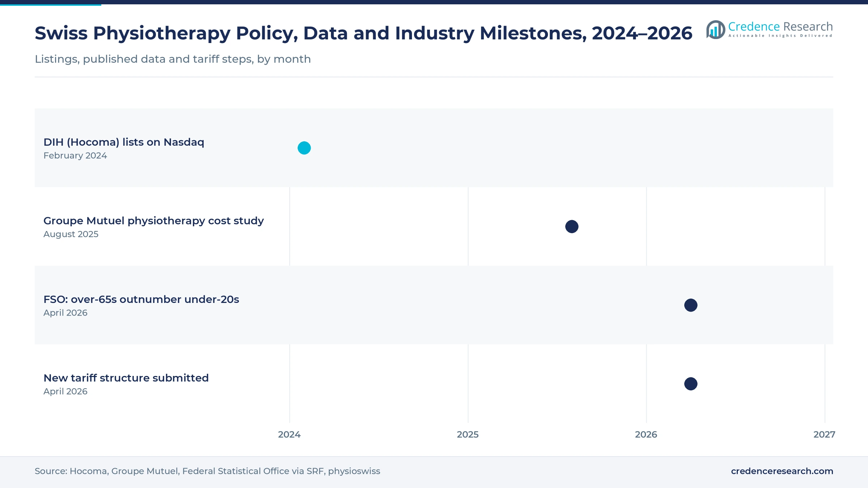
Task: Click the 'DIH (Hocoma) lists on Nasdaq' label
Action: click(x=124, y=142)
